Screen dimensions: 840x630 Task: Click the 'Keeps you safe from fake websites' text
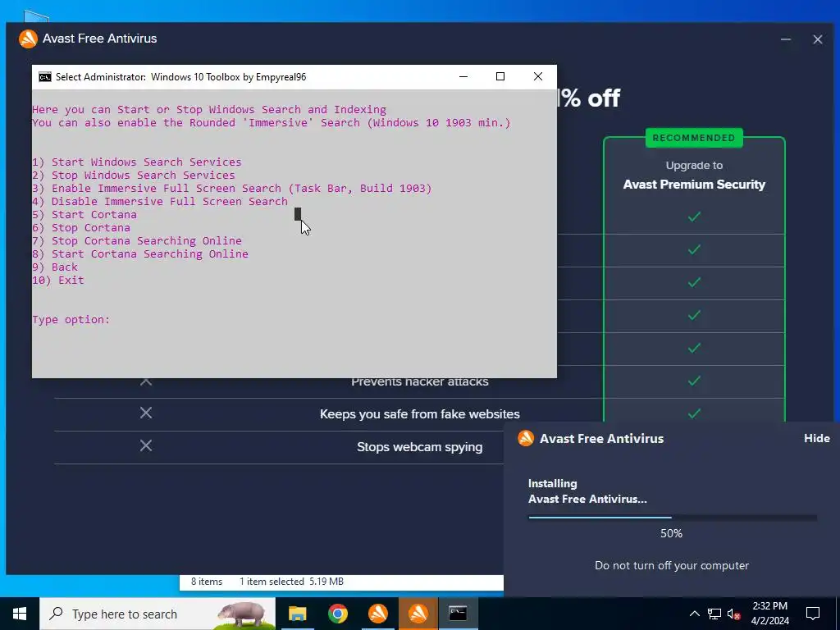tap(419, 414)
